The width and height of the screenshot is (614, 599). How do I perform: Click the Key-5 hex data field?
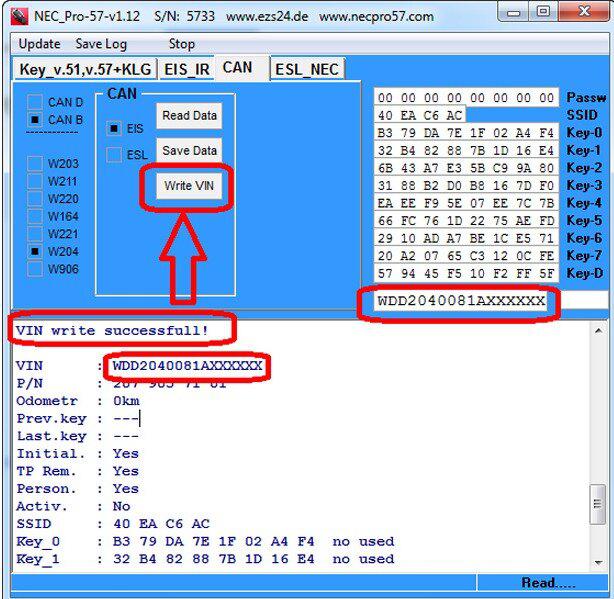click(x=466, y=221)
